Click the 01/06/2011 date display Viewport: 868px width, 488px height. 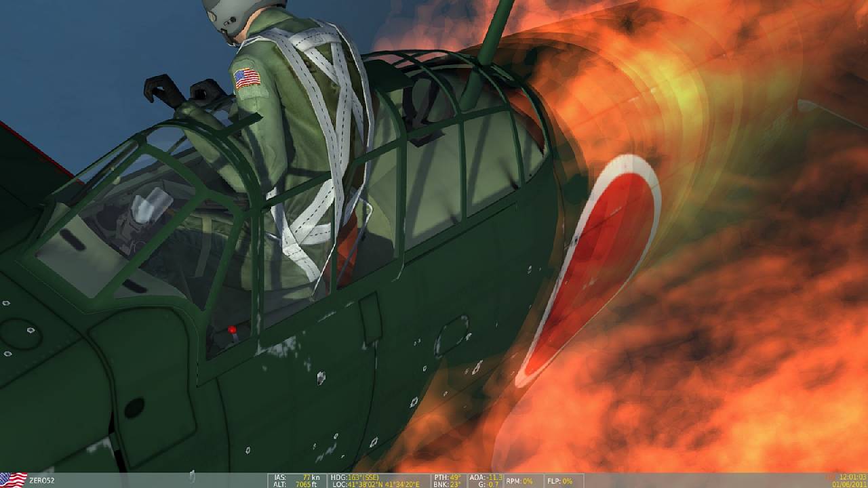850,484
